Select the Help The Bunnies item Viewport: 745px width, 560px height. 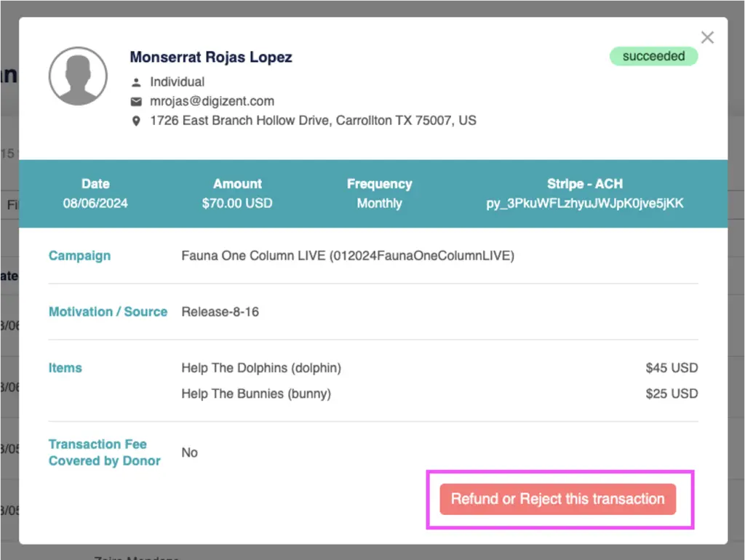[256, 394]
